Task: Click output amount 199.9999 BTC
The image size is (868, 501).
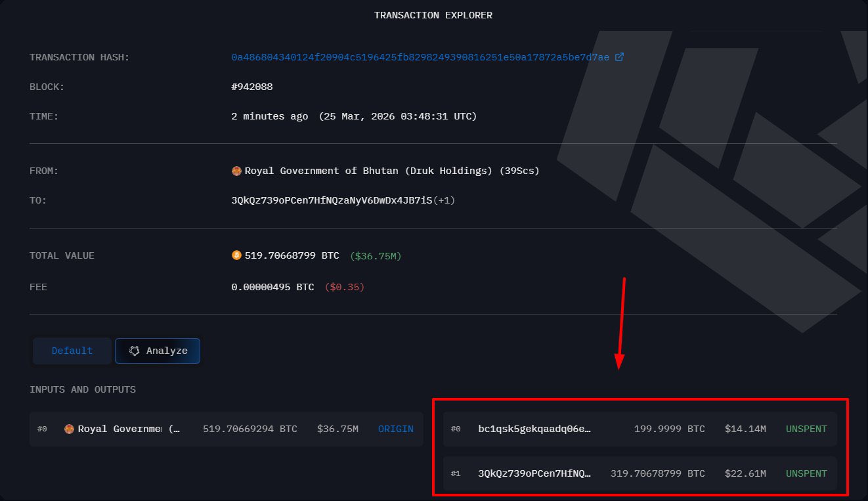Action: 670,429
